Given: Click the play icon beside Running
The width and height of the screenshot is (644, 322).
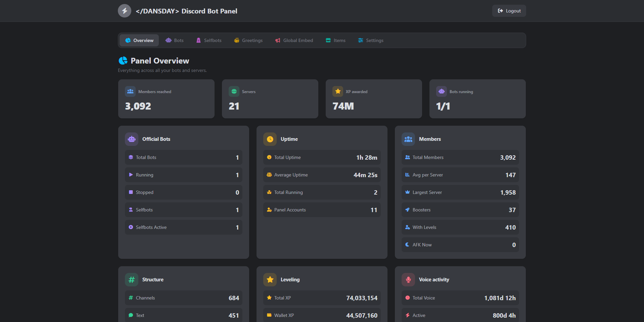Looking at the screenshot, I should click(131, 175).
